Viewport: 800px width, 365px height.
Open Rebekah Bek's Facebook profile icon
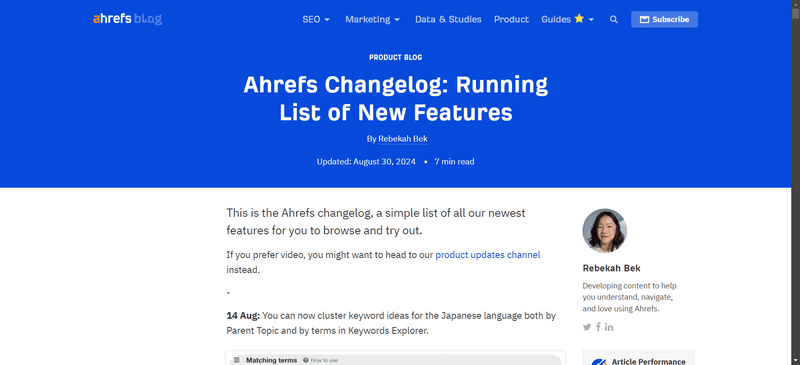point(598,327)
